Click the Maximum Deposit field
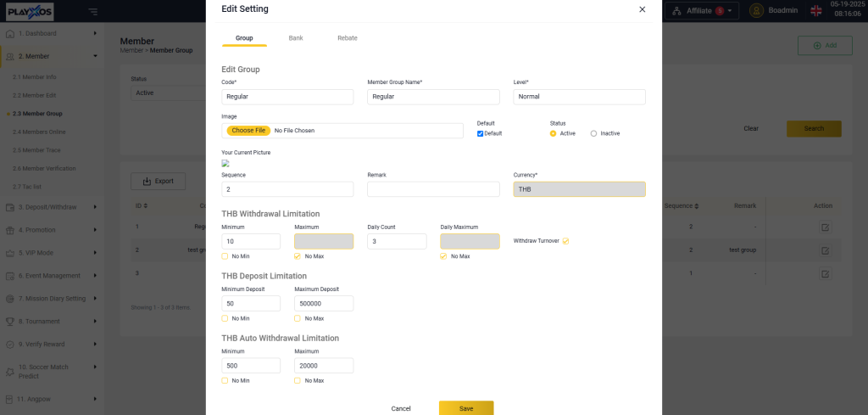The image size is (868, 415). pos(324,304)
